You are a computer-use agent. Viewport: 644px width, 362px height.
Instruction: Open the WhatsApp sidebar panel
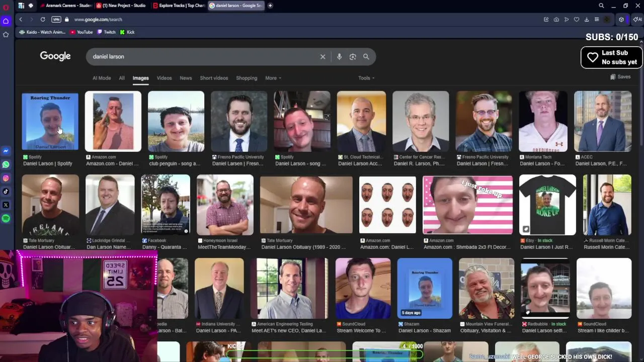(6, 164)
